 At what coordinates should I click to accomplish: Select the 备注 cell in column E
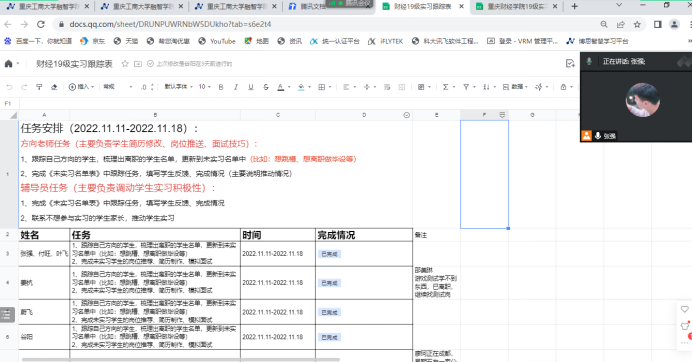point(437,235)
